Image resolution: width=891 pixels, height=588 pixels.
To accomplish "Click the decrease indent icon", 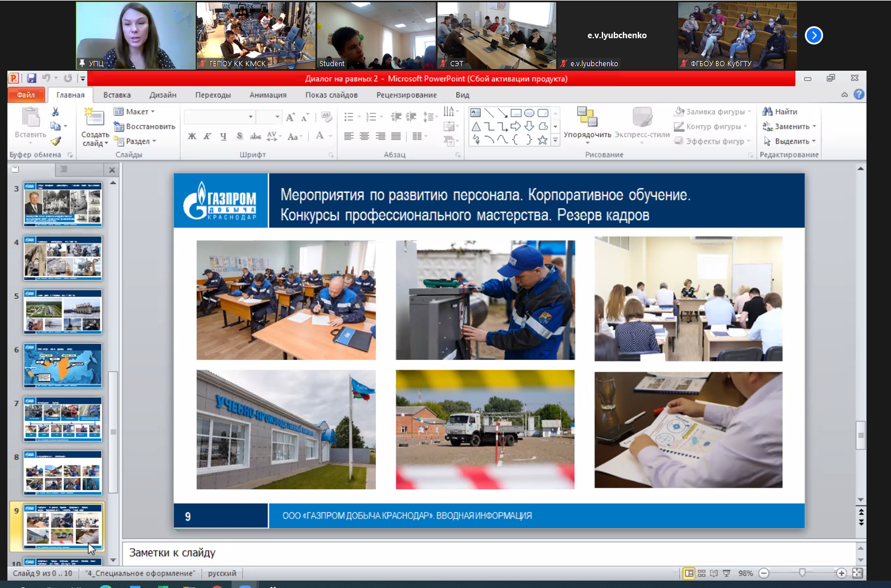I will tap(396, 117).
